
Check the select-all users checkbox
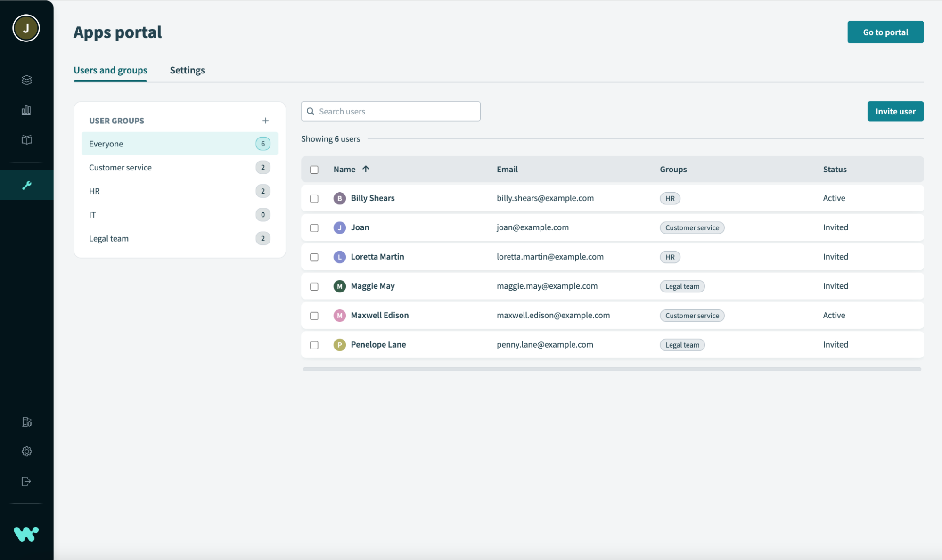tap(314, 170)
